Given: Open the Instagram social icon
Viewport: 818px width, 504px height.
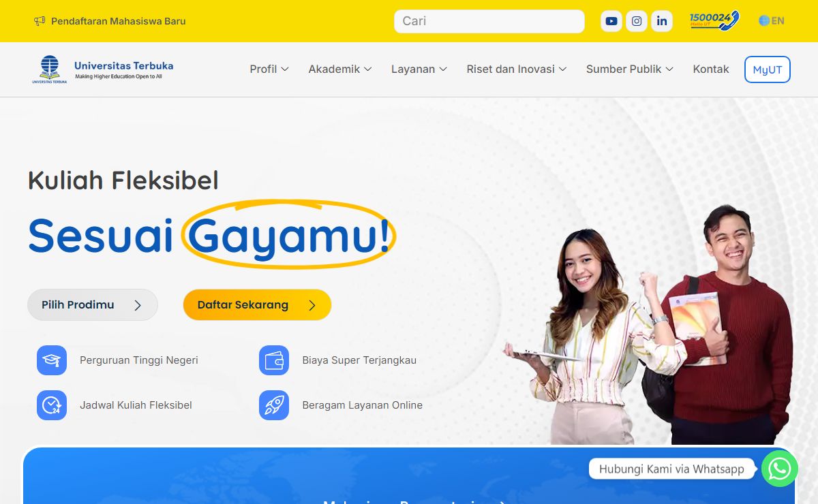Looking at the screenshot, I should coord(637,21).
